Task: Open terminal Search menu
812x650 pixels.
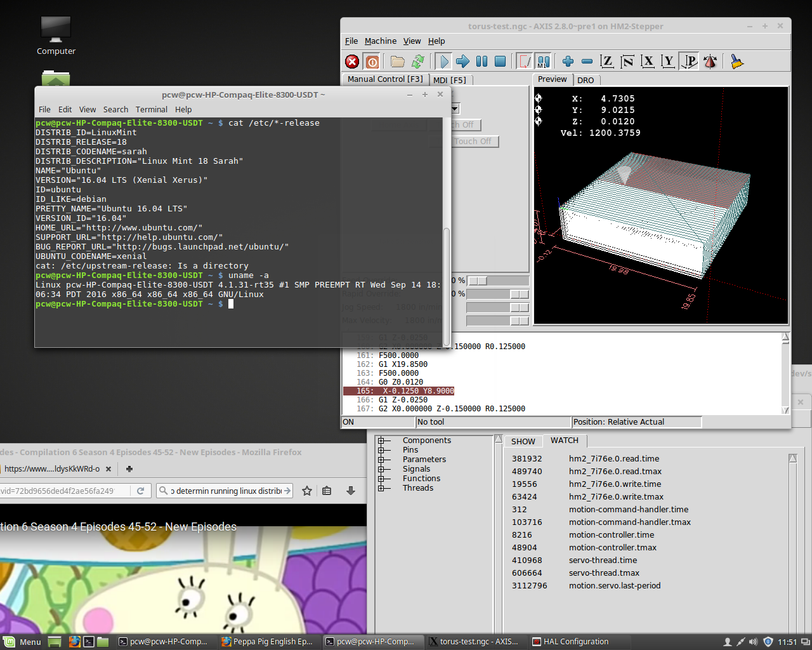Action: tap(115, 110)
